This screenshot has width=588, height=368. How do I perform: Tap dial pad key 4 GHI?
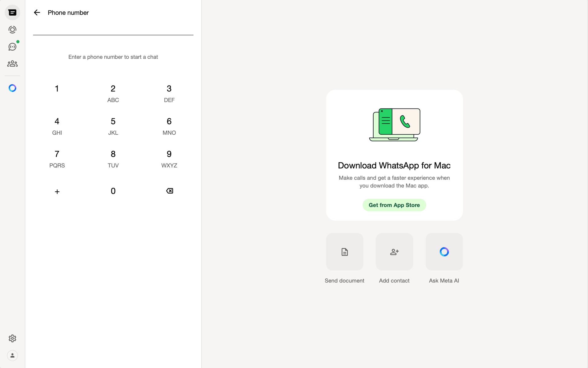57,126
